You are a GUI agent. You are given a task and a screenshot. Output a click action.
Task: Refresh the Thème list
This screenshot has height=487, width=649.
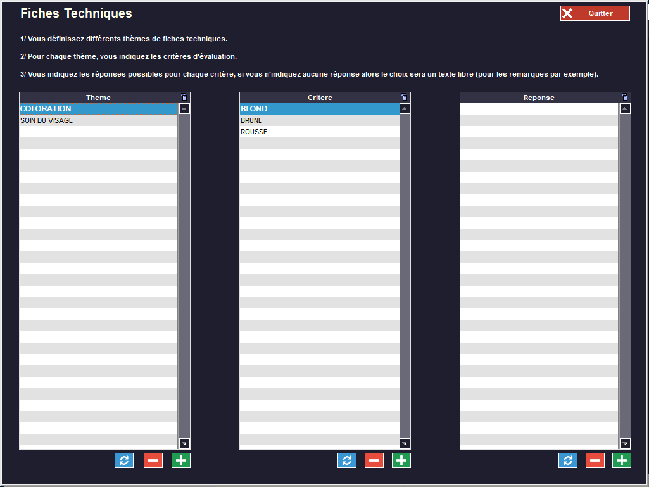click(124, 460)
